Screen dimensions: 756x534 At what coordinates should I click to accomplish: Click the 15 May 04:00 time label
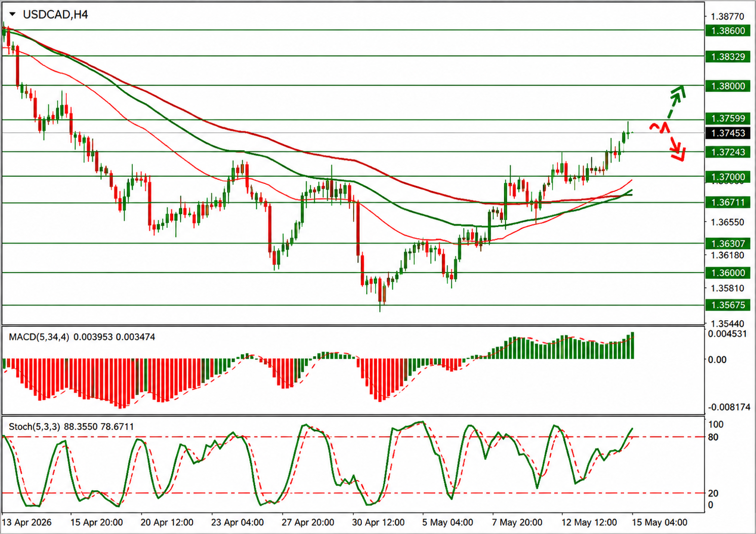tap(659, 522)
